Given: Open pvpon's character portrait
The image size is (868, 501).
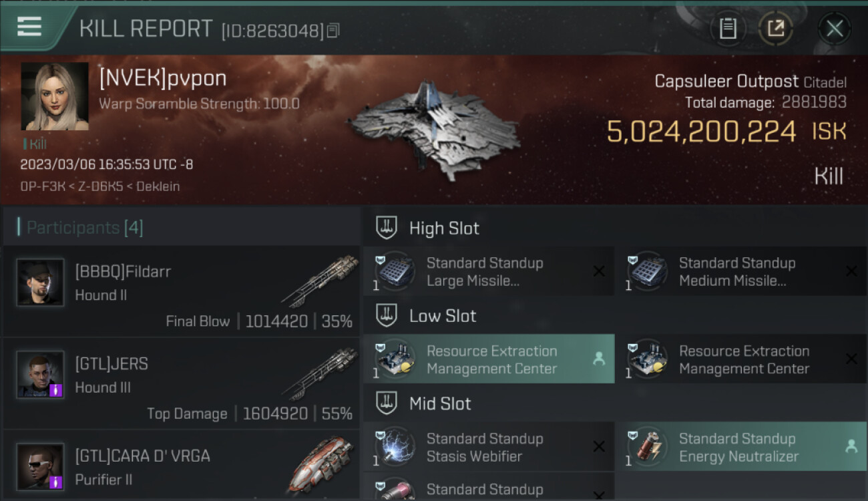Looking at the screenshot, I should point(55,96).
